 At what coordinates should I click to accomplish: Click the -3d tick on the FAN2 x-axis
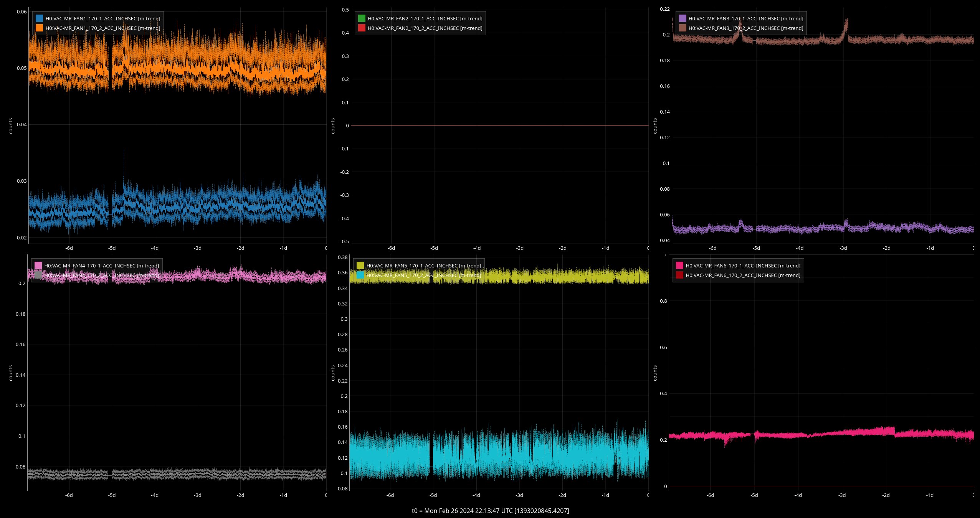coord(520,248)
